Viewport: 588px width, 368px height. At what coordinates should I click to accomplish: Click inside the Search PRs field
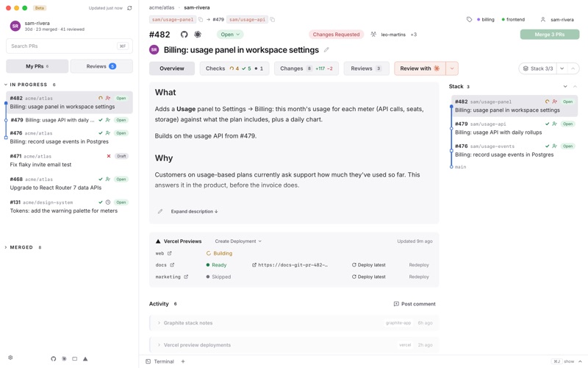click(69, 46)
